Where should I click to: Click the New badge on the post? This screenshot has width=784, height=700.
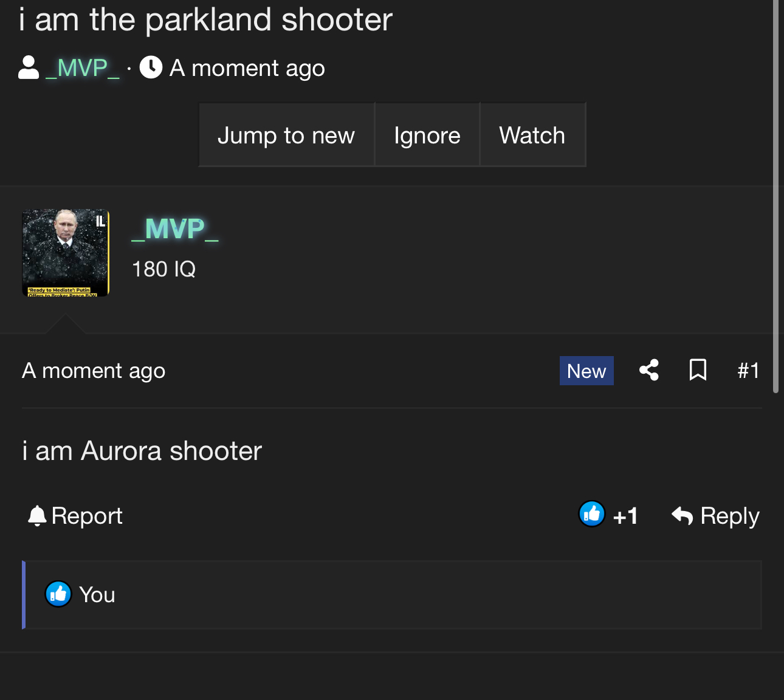click(x=586, y=371)
